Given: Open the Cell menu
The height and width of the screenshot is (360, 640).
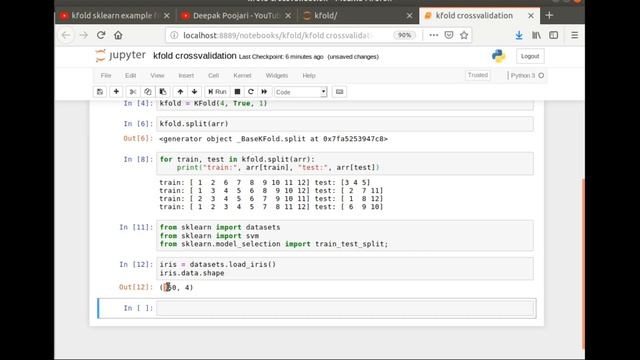Looking at the screenshot, I should click(213, 76).
